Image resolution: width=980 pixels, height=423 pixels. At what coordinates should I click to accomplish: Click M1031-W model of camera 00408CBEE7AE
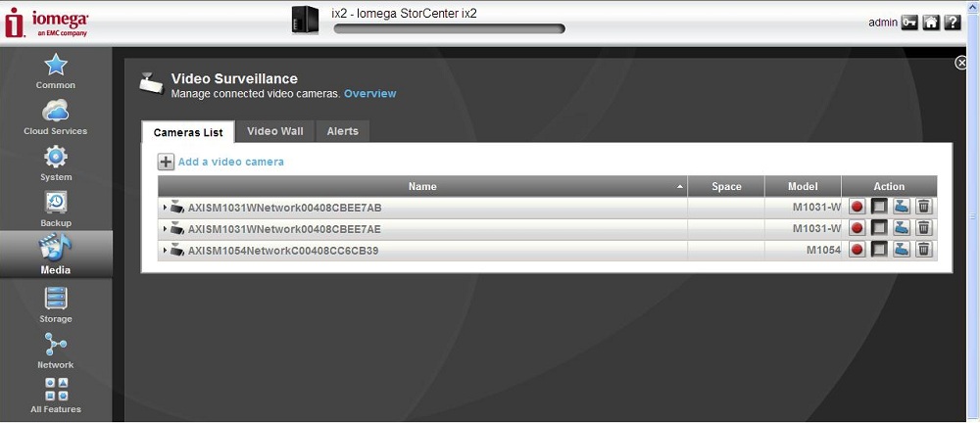tap(817, 229)
